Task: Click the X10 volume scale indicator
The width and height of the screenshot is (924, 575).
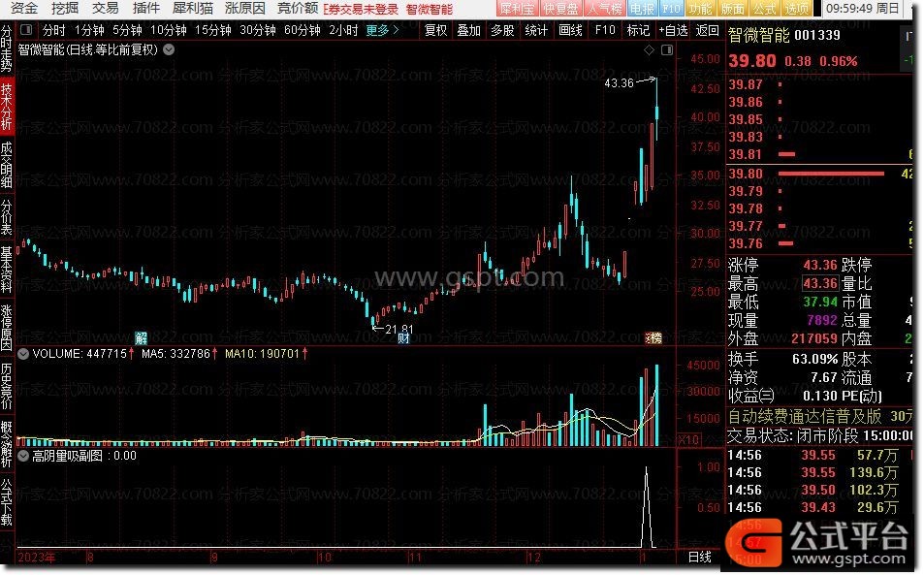Action: point(688,439)
